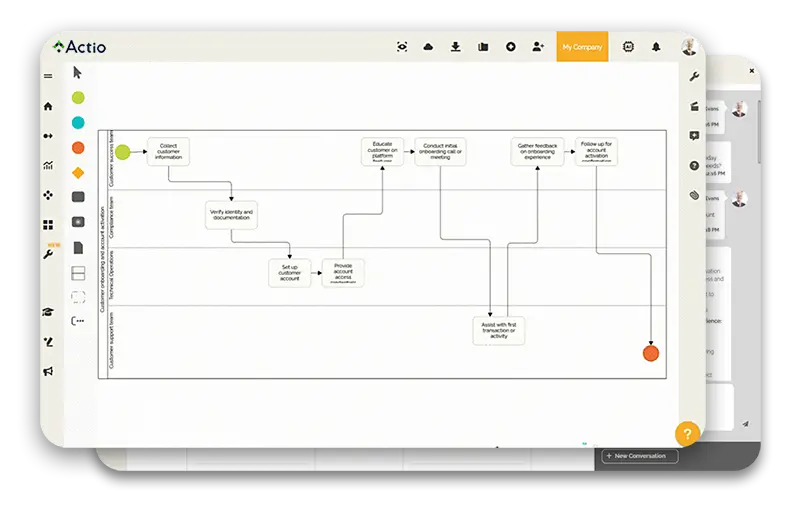This screenshot has width=800, height=513.
Task: Select the teal circle palette swatch
Action: (x=78, y=123)
